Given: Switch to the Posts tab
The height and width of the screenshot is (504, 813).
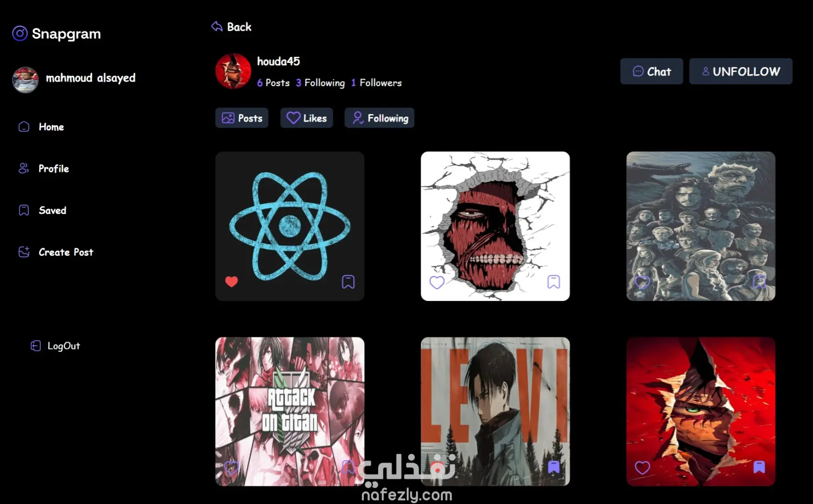Looking at the screenshot, I should tap(242, 118).
